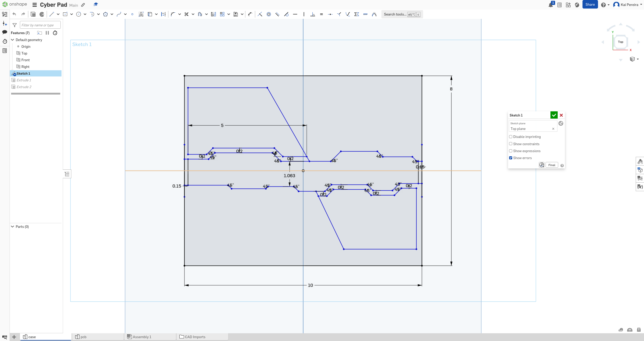Screen dimensions: 644x341
Task: Select the Center point circle tool
Action: (x=79, y=14)
